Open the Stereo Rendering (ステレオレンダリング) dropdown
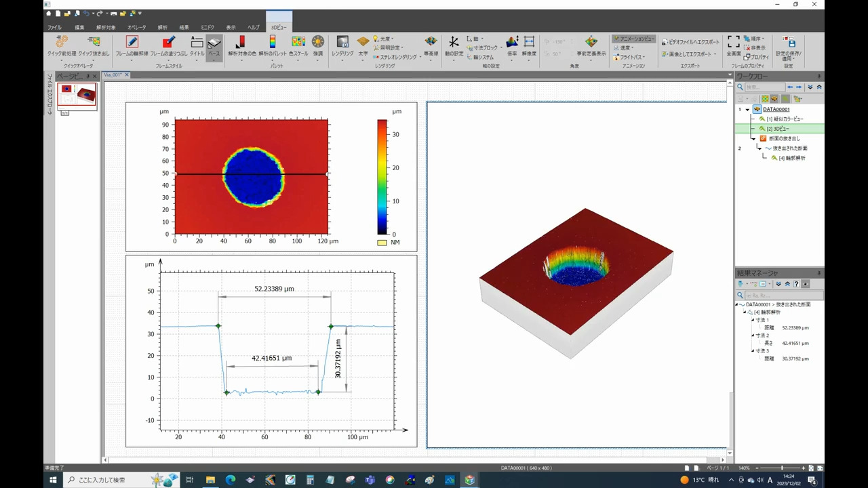 pyautogui.click(x=397, y=57)
